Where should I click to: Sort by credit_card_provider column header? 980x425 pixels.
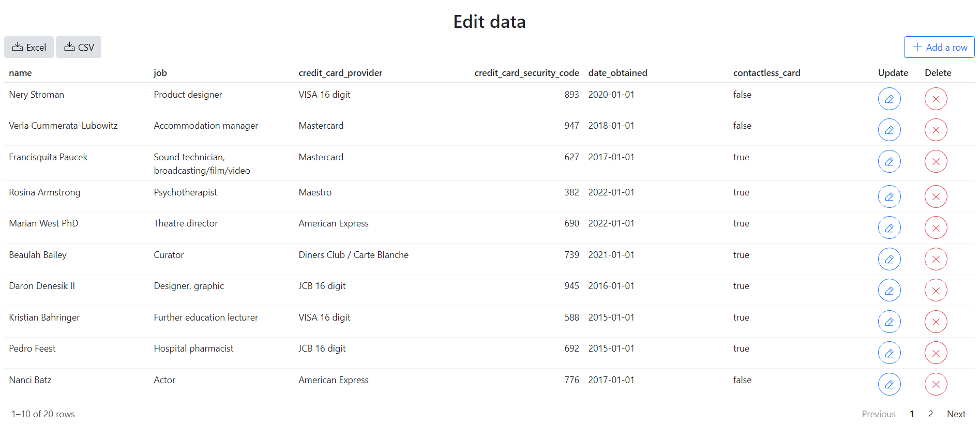pos(340,73)
